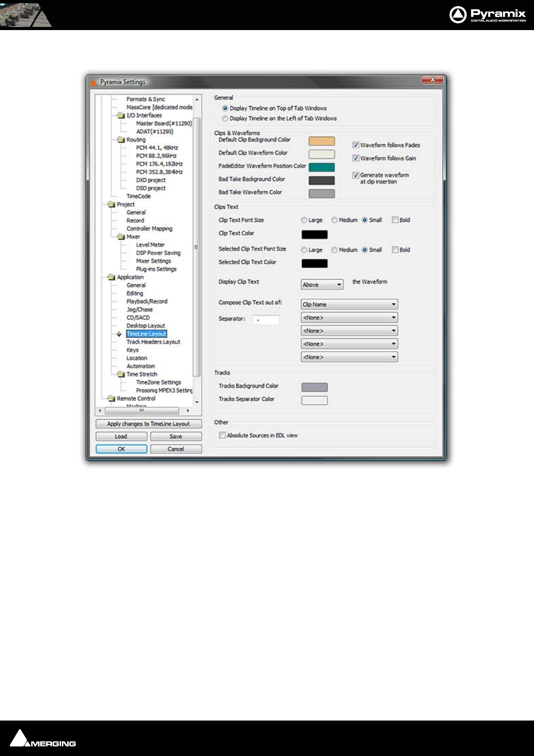The image size is (534, 756).
Task: Select Display Timeline on Top of Tab Windows
Action: click(x=225, y=108)
